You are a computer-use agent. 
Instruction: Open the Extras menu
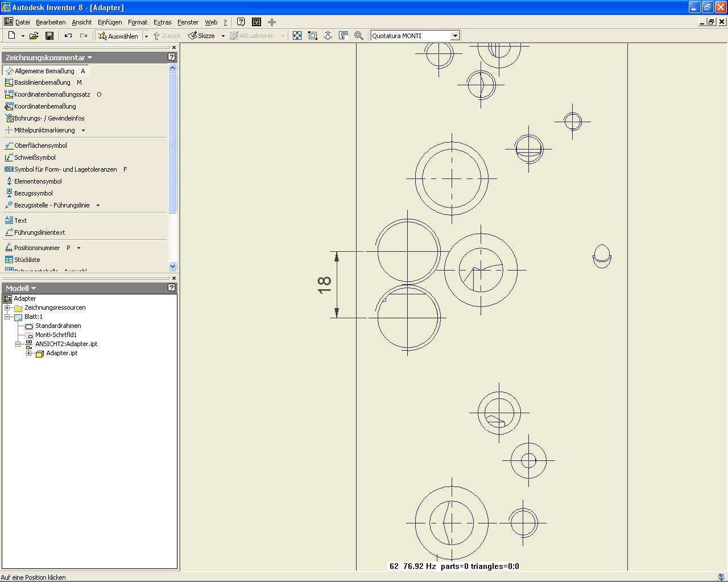click(162, 22)
